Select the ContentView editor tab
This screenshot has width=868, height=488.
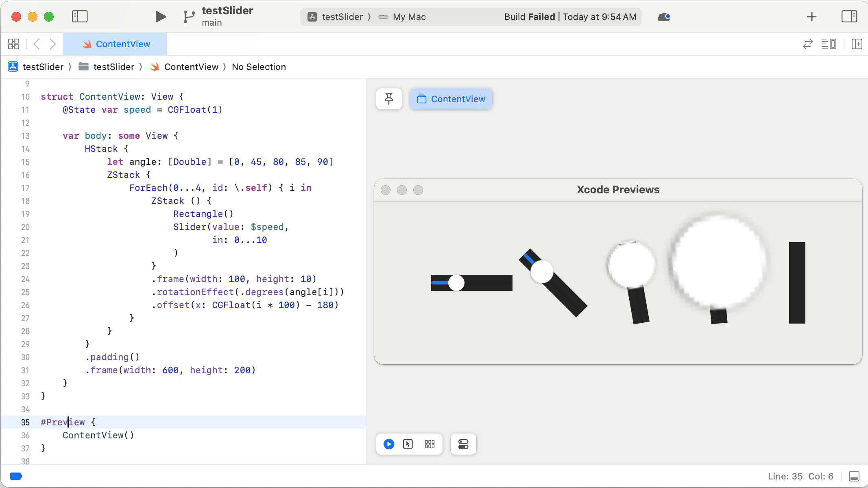click(115, 44)
